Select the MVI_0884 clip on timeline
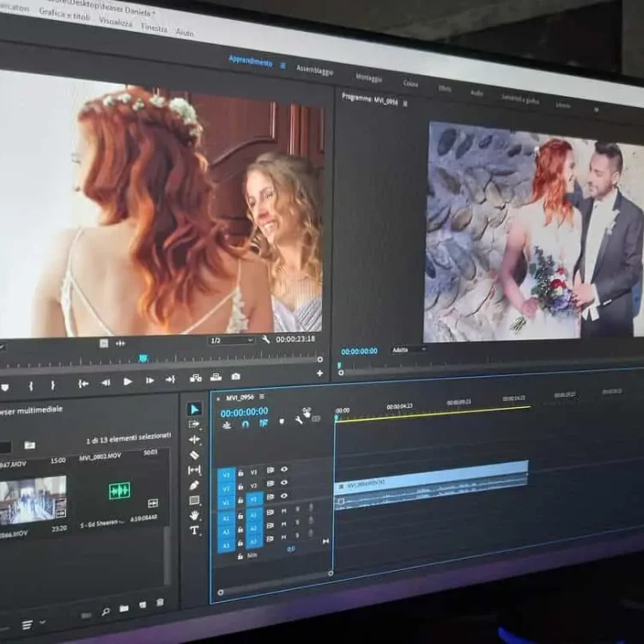 (x=431, y=479)
